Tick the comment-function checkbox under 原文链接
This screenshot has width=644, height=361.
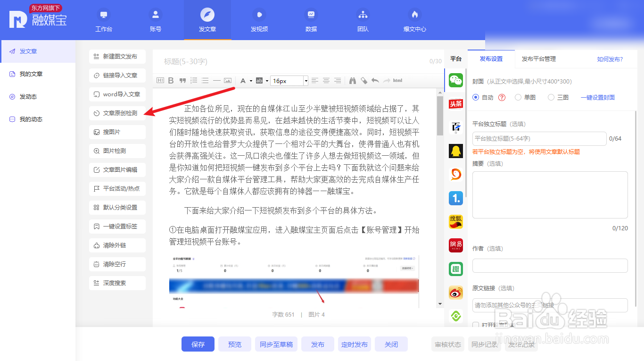[x=476, y=325]
